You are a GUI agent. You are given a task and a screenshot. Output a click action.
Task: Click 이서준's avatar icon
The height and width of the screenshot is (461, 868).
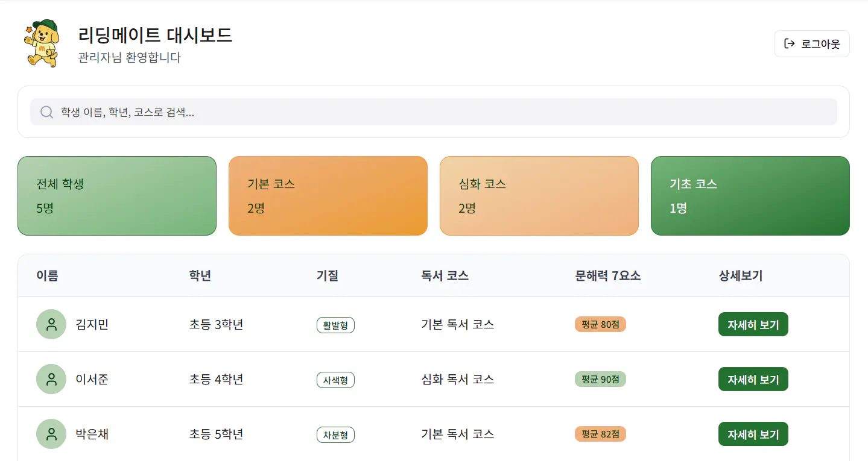click(51, 379)
